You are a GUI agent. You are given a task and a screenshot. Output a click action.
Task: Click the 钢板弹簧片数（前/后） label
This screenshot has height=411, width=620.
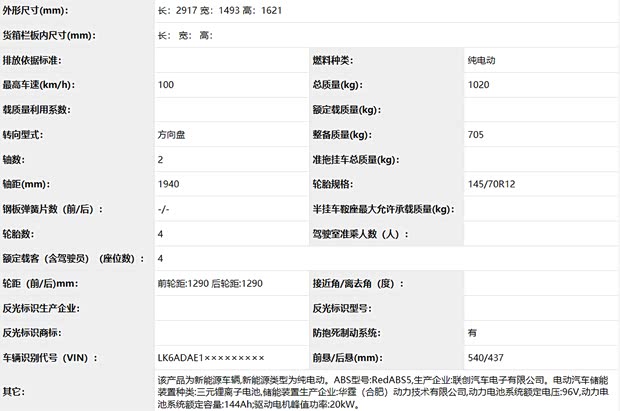pos(53,209)
